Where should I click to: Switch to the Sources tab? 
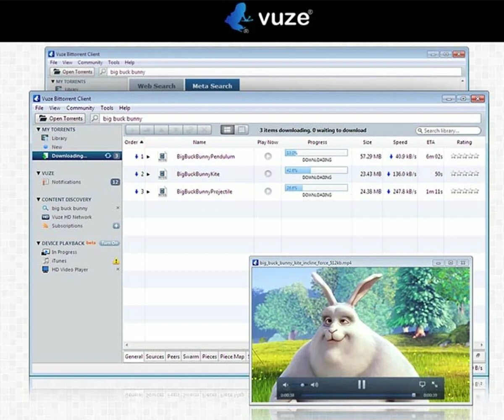click(x=155, y=357)
